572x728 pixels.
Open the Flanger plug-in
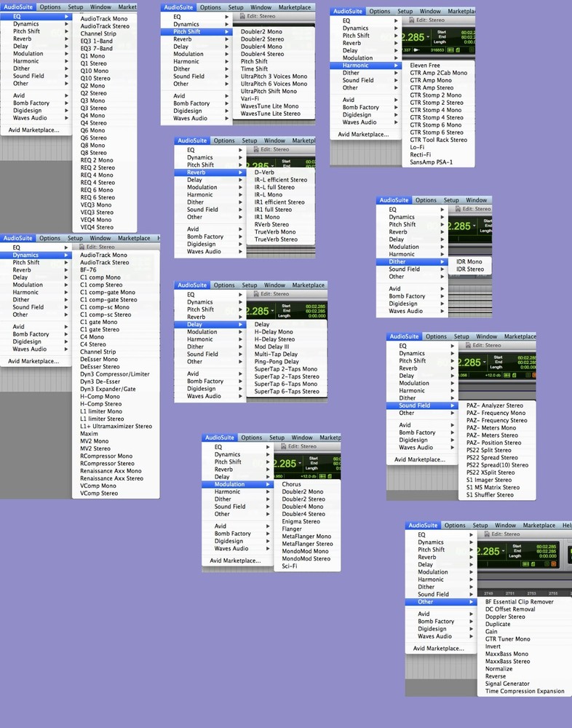click(x=292, y=529)
